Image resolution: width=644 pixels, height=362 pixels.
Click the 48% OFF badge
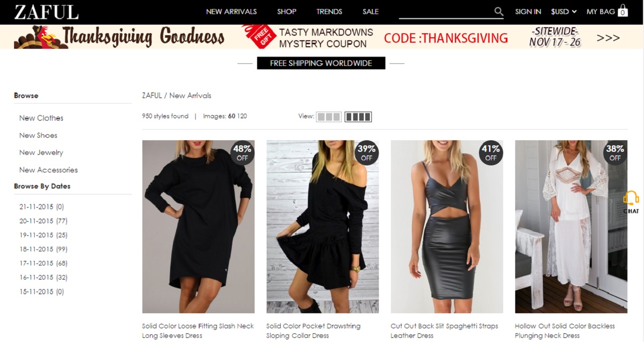(x=242, y=153)
